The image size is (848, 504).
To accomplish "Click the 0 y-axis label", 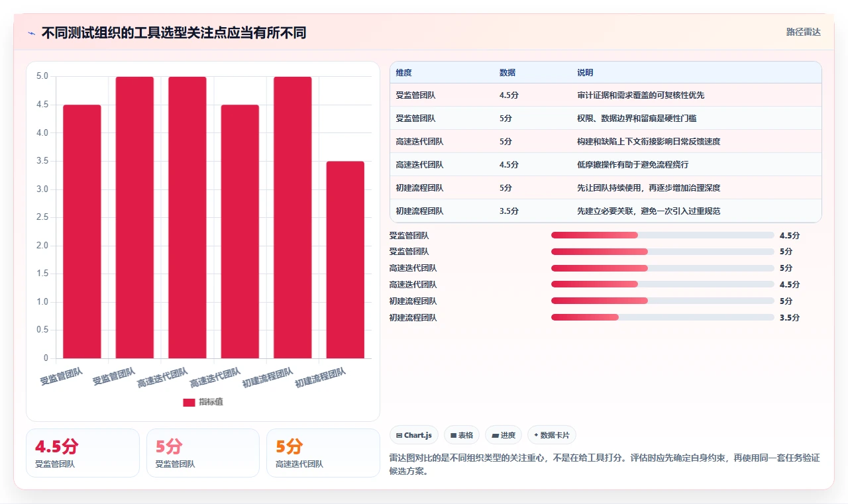I will point(46,358).
